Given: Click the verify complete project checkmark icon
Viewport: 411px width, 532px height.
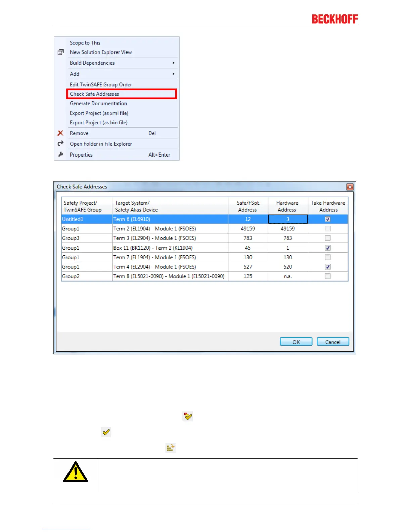Looking at the screenshot, I should point(188,416).
